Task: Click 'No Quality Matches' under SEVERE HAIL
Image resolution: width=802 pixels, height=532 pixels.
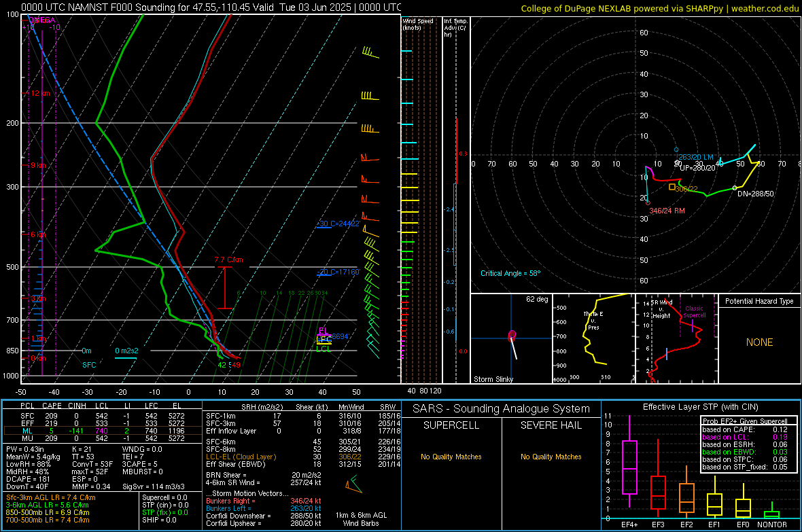Action: [551, 457]
